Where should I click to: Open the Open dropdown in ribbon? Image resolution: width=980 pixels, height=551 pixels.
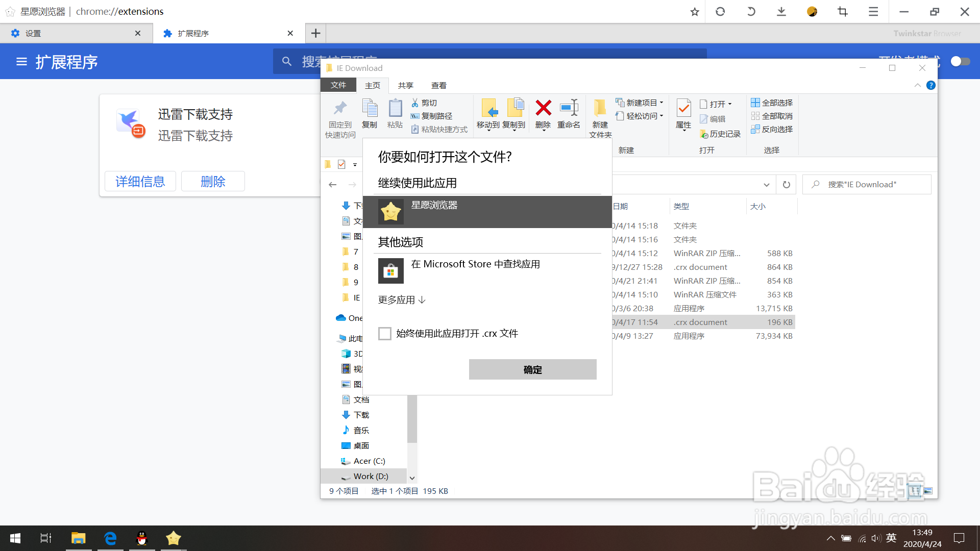716,104
